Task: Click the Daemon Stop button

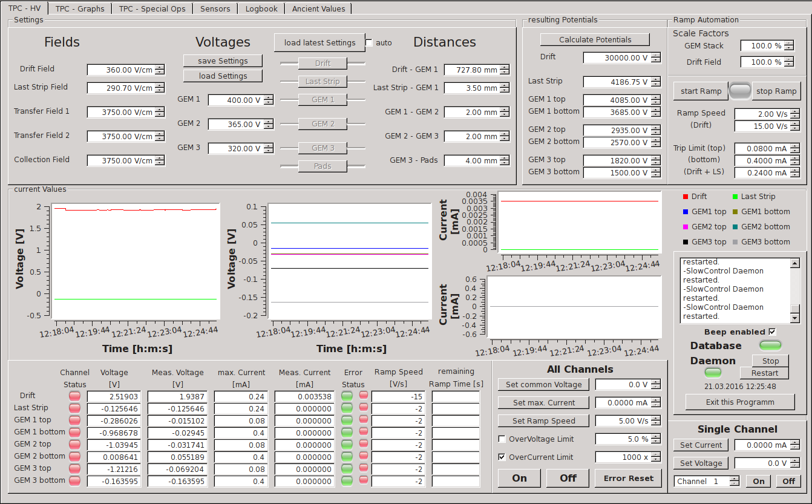Action: (x=770, y=361)
